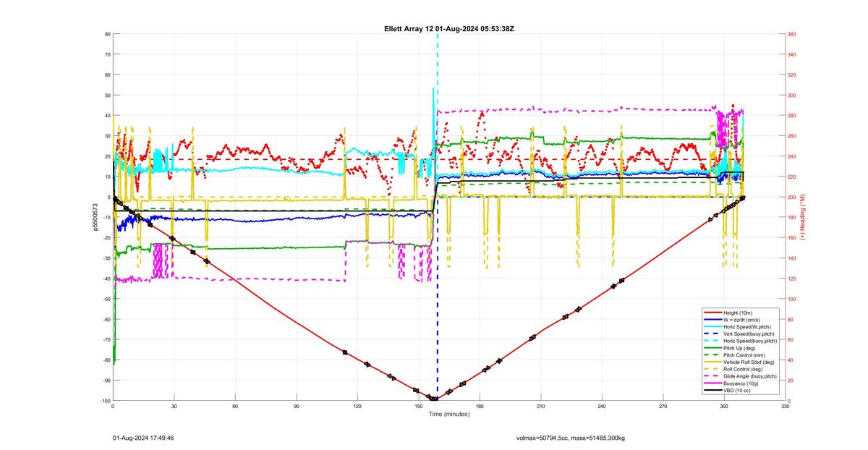Select legend entry "Glide Angle (buoy,pitch)"
Viewport: 868px width, 450px height.
coord(751,377)
